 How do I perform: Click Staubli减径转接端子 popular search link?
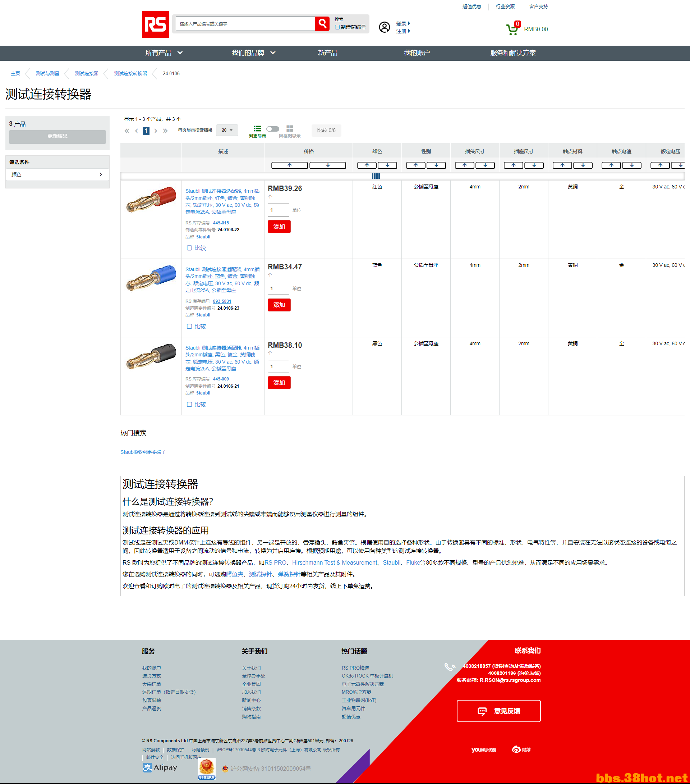[143, 452]
